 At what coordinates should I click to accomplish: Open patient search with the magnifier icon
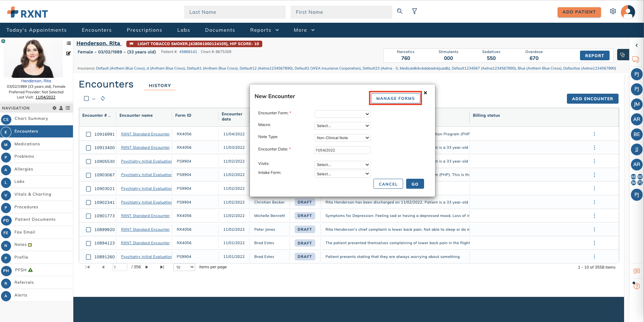pyautogui.click(x=399, y=11)
